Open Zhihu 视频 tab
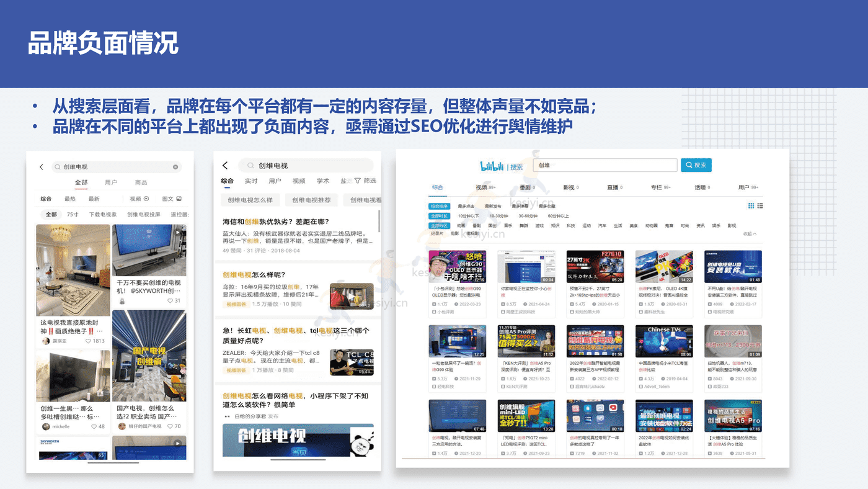The width and height of the screenshot is (868, 489). pyautogui.click(x=299, y=181)
